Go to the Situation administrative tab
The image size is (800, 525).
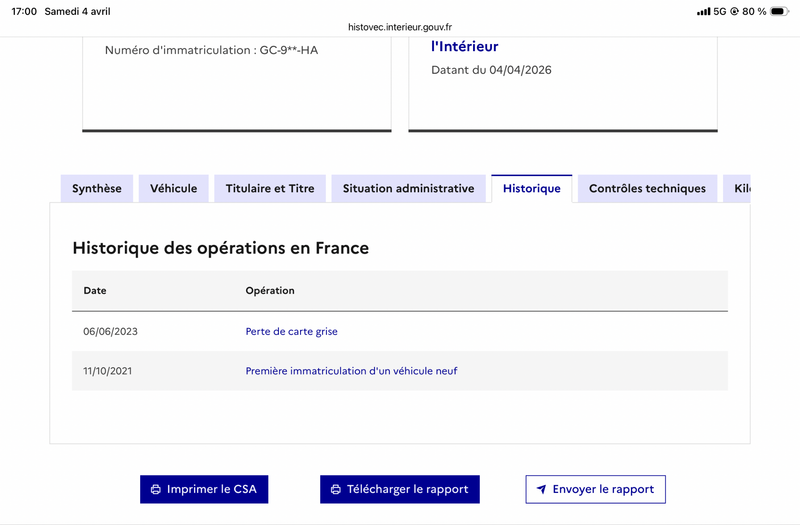tap(408, 188)
